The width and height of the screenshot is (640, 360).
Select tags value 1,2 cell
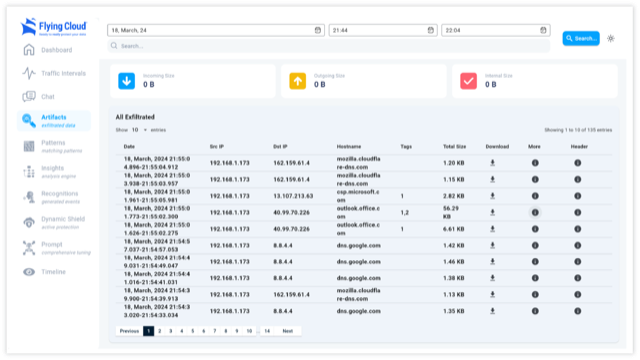[404, 212]
